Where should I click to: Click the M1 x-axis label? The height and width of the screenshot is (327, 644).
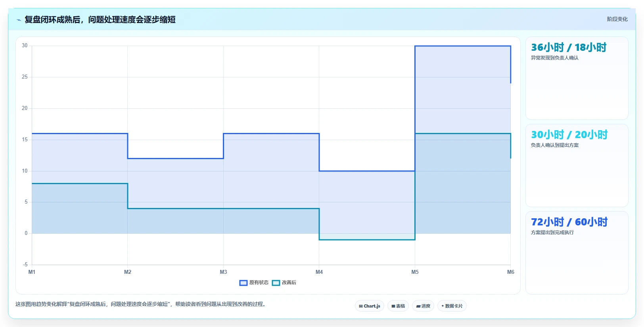point(32,272)
